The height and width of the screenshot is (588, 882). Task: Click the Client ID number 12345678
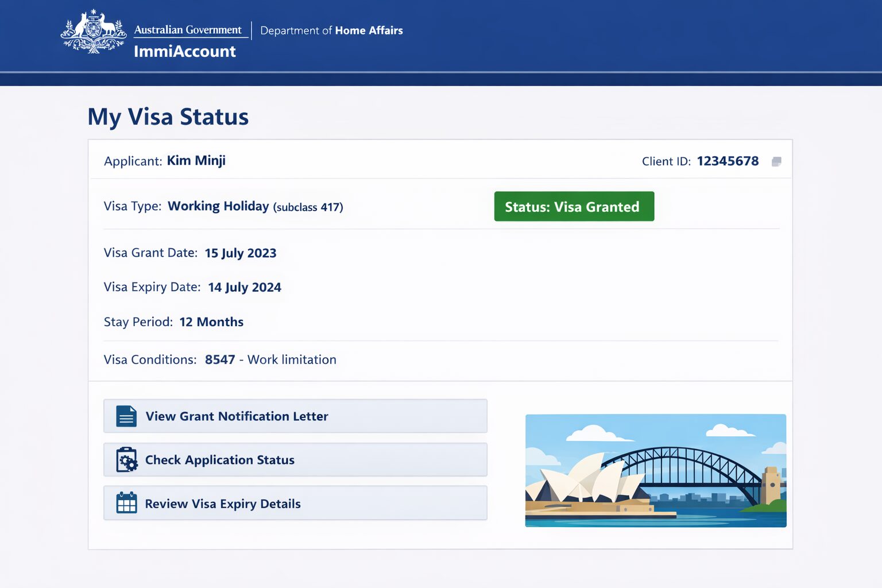pyautogui.click(x=728, y=161)
